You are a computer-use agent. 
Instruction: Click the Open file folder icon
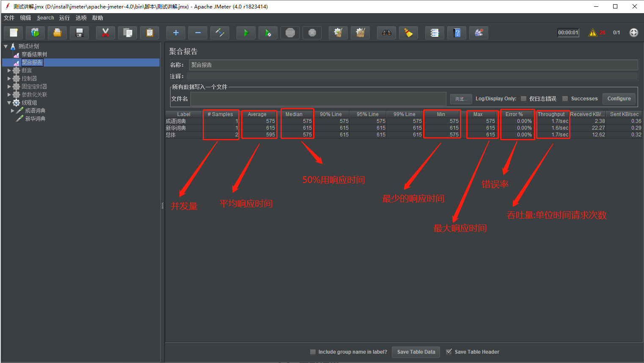click(x=58, y=33)
